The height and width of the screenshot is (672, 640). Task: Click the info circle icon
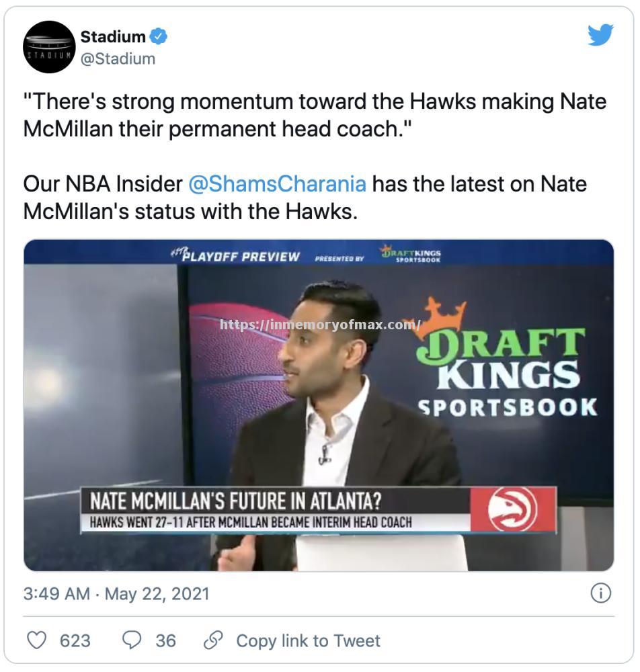point(600,593)
